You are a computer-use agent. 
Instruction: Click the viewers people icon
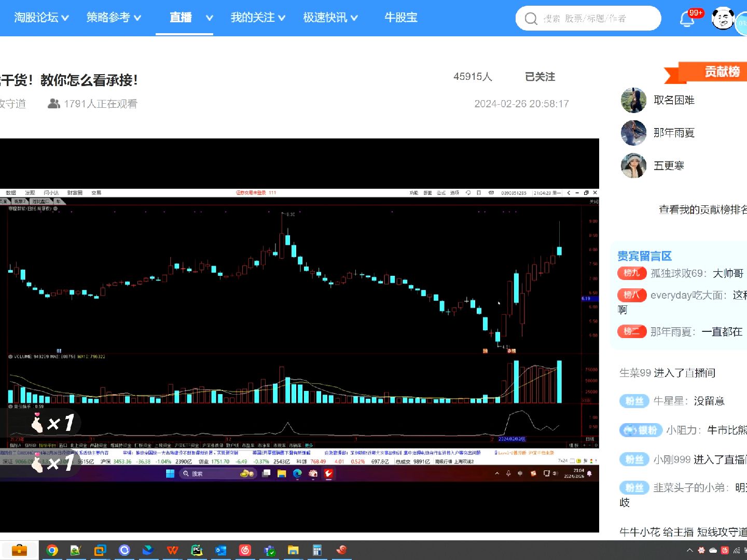coord(54,104)
